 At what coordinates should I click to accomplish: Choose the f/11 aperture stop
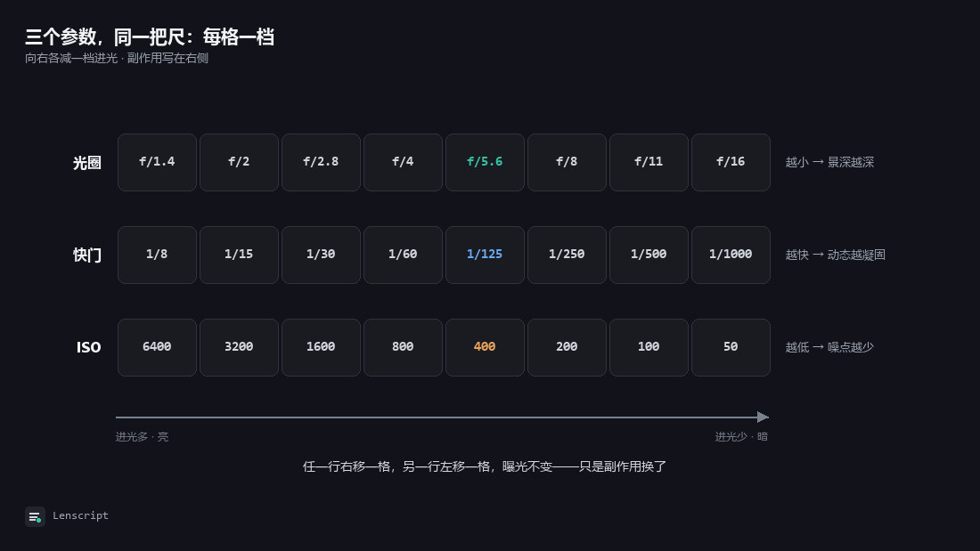click(x=649, y=162)
